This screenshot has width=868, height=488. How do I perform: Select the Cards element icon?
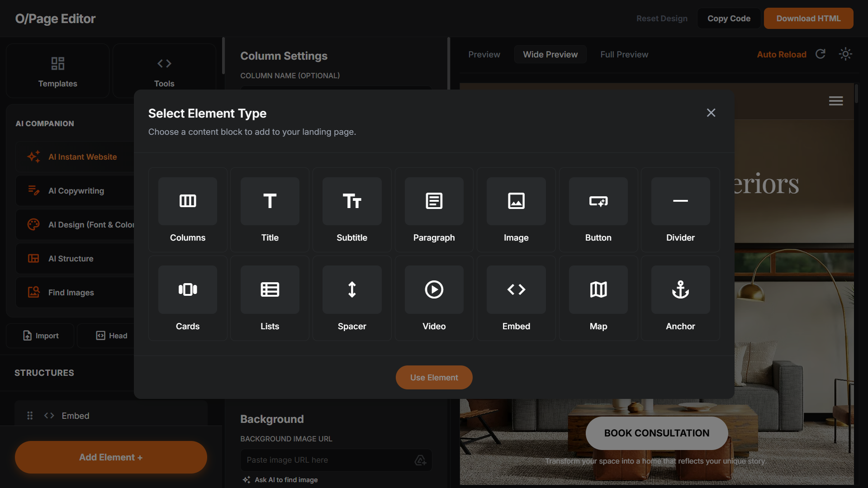click(x=187, y=289)
